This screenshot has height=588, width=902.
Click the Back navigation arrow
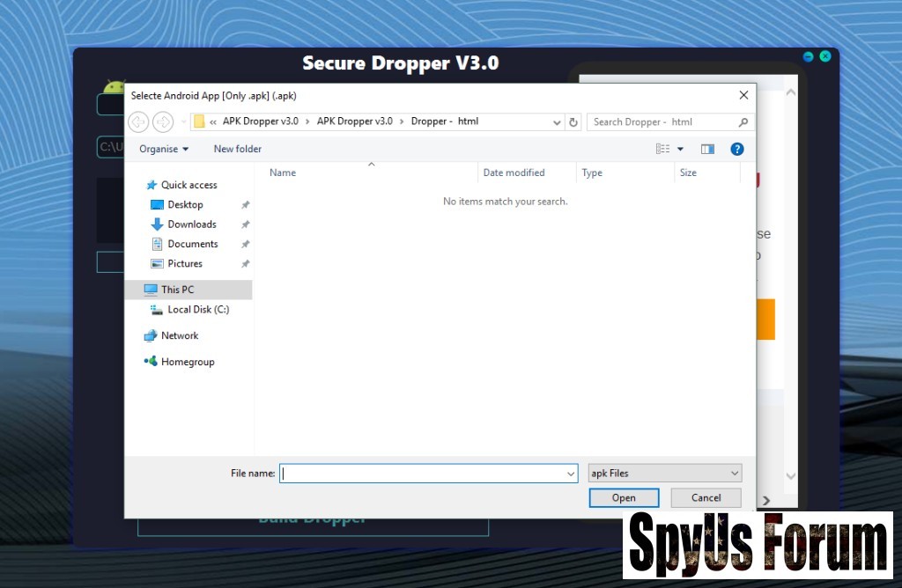coord(138,121)
